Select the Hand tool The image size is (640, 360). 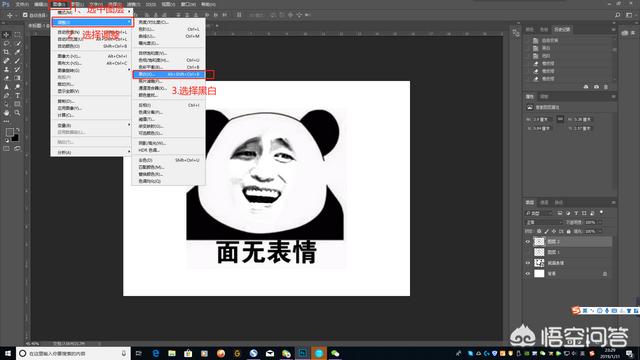(6, 113)
